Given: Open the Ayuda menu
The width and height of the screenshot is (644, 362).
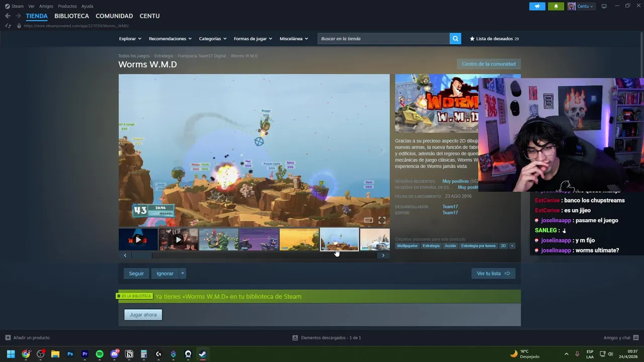Looking at the screenshot, I should (87, 6).
